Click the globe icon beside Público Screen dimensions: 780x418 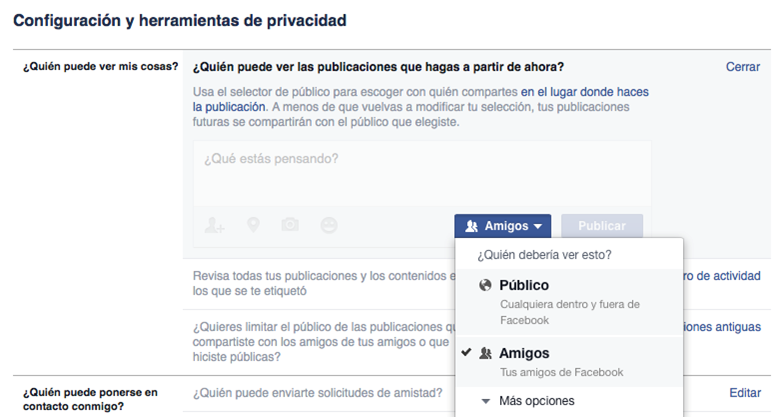485,286
